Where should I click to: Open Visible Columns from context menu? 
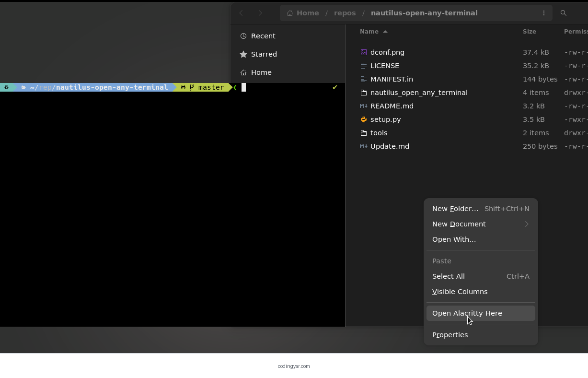click(x=481, y=292)
